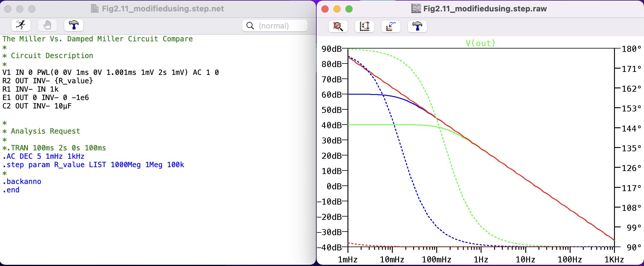Click the 'R2 OUT INV- {R_value}' line
The image size is (644, 266).
(x=48, y=81)
